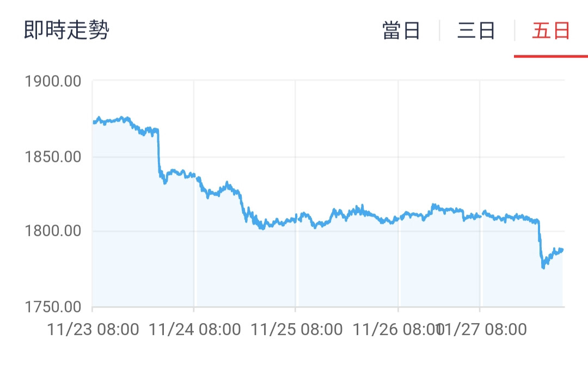Screen dimensions: 588x365
Task: Click the x-axis tick above 11/25 08:00
Action: click(x=296, y=310)
